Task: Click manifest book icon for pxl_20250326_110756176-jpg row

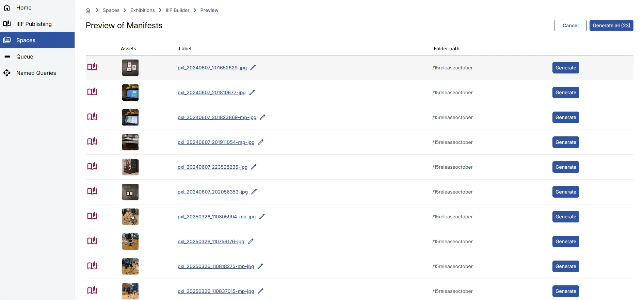Action: pos(92,241)
